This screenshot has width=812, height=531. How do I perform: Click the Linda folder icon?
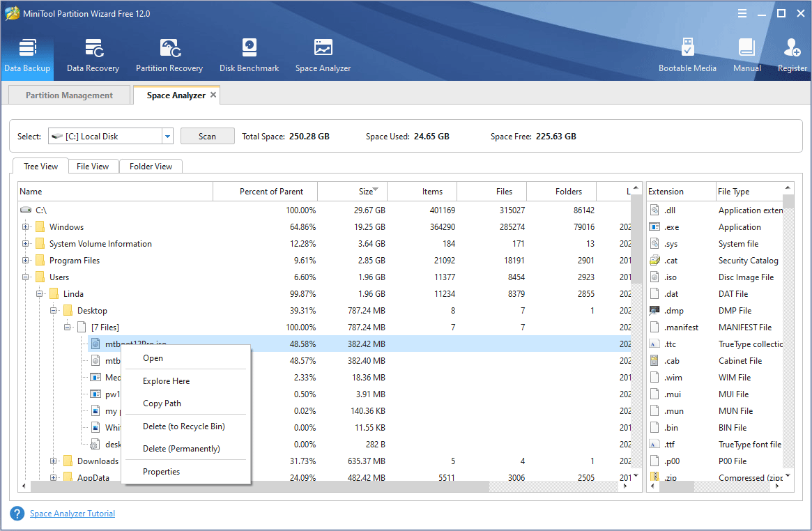point(54,293)
